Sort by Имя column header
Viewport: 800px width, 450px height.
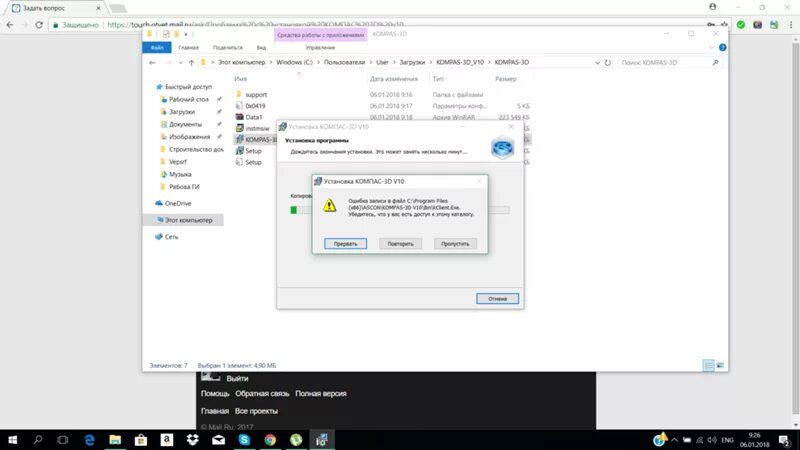[x=241, y=79]
